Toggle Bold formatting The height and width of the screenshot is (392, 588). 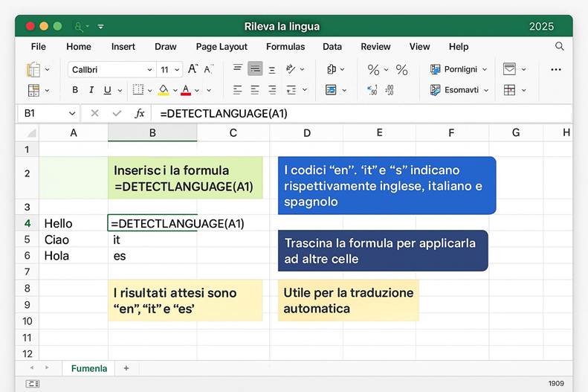point(75,90)
